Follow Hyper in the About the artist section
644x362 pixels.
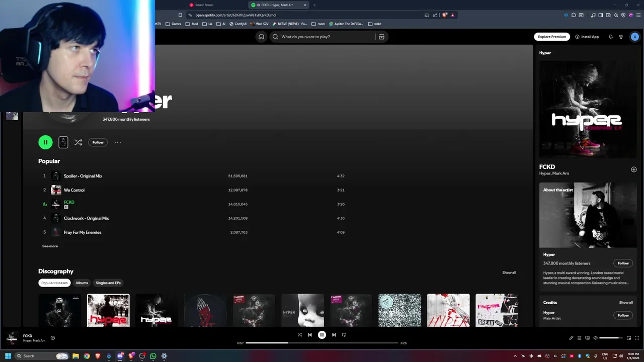click(623, 263)
